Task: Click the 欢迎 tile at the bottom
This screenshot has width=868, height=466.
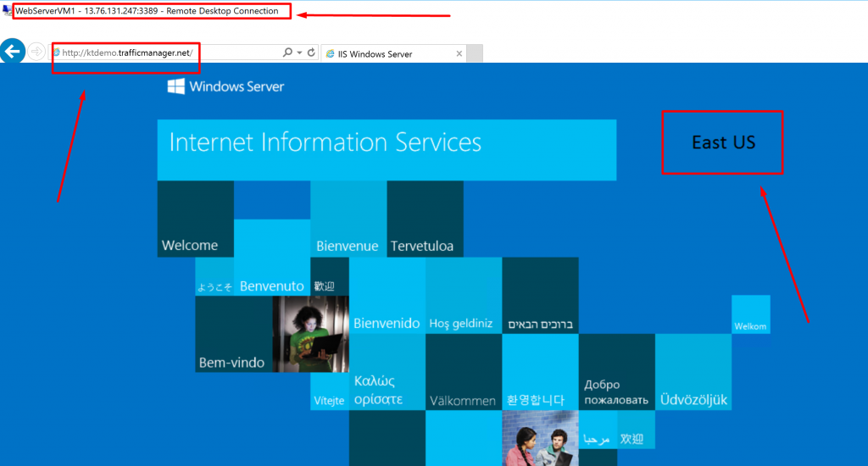Action: coord(636,430)
